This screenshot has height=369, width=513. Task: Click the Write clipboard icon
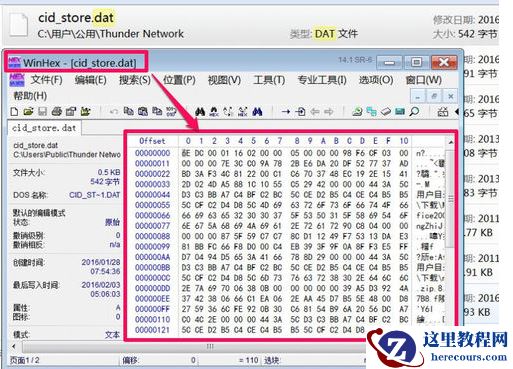[157, 111]
